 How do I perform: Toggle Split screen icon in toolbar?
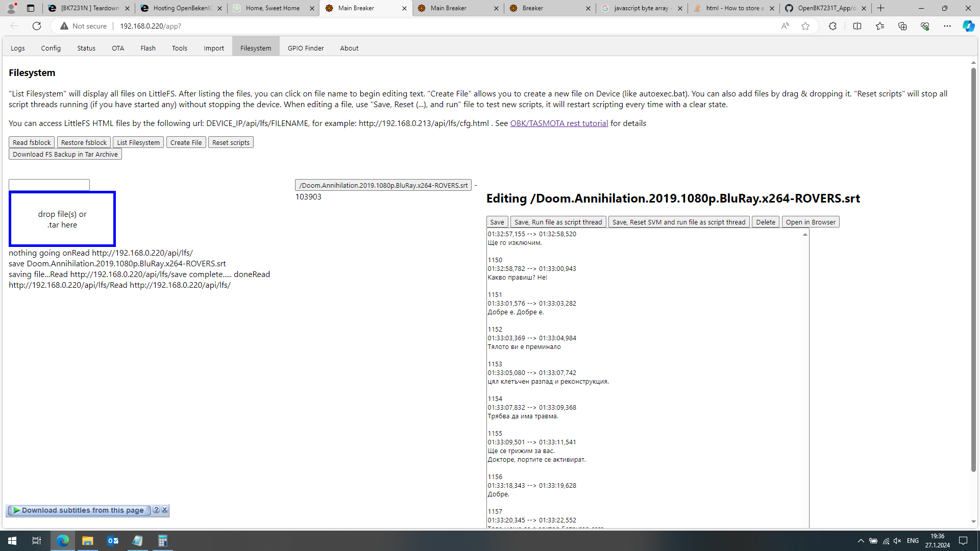[x=857, y=26]
